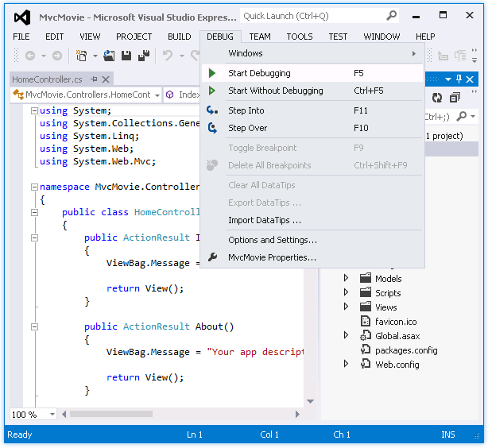Click Solution Explorer refresh icon
The width and height of the screenshot is (488, 448).
pyautogui.click(x=436, y=98)
